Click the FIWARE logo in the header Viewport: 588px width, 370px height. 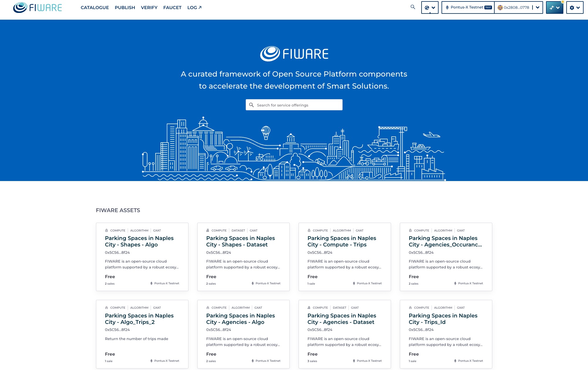[x=38, y=8]
